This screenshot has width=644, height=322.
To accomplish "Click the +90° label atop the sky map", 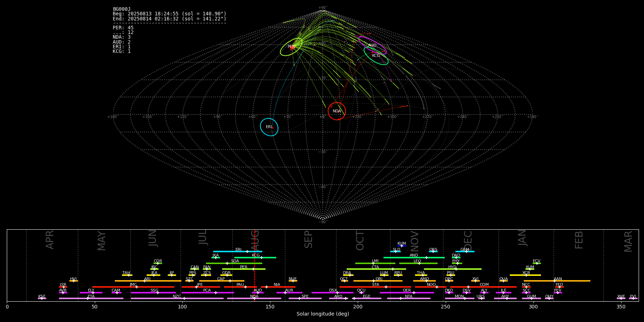I will click(x=323, y=8).
